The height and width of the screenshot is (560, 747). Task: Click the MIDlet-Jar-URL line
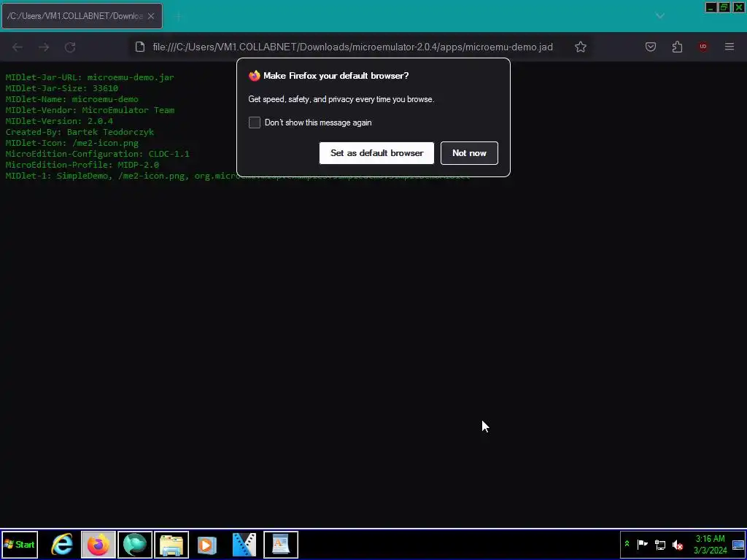click(x=90, y=77)
